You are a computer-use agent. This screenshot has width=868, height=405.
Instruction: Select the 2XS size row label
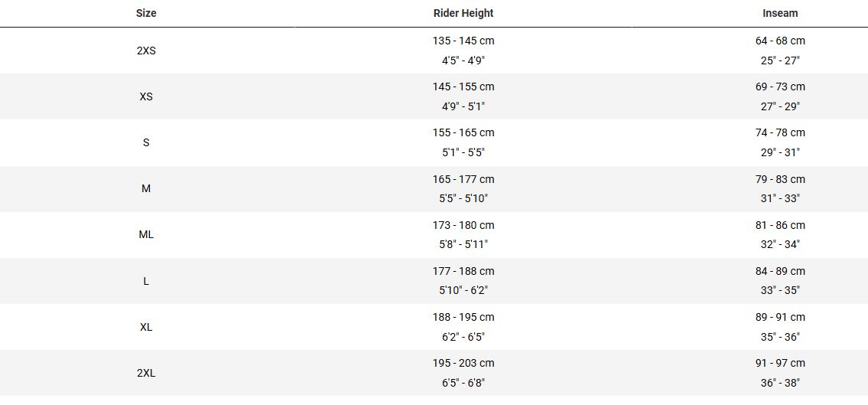pyautogui.click(x=146, y=51)
